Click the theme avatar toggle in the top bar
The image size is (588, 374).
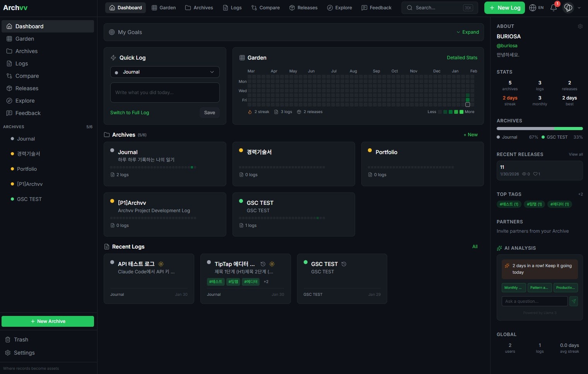click(x=568, y=7)
